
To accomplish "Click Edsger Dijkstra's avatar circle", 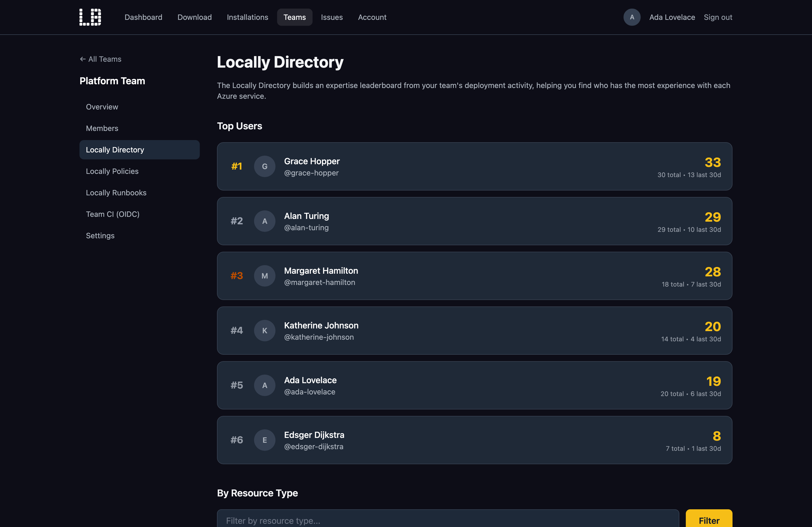I will click(x=264, y=440).
